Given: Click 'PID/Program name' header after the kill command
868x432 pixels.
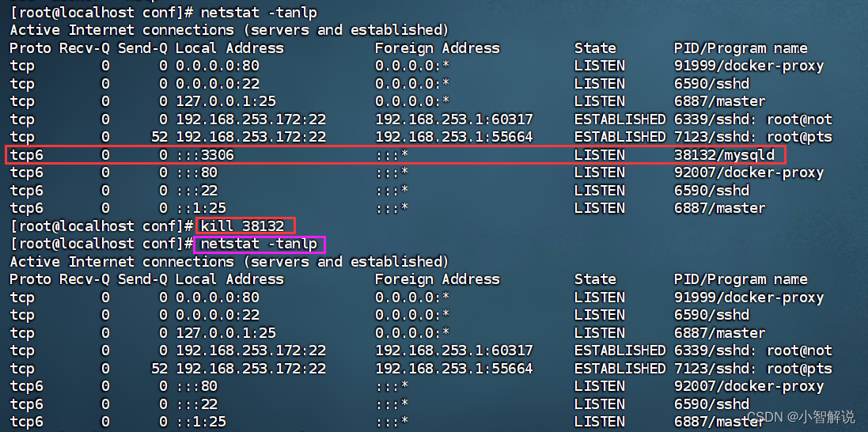Looking at the screenshot, I should click(741, 279).
